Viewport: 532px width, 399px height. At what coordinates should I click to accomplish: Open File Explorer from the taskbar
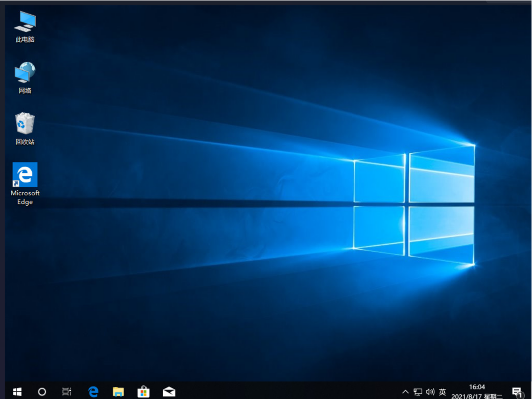tap(118, 391)
